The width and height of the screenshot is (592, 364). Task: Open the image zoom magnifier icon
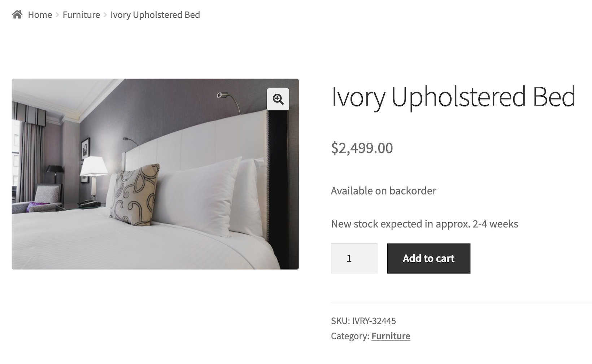(x=278, y=99)
